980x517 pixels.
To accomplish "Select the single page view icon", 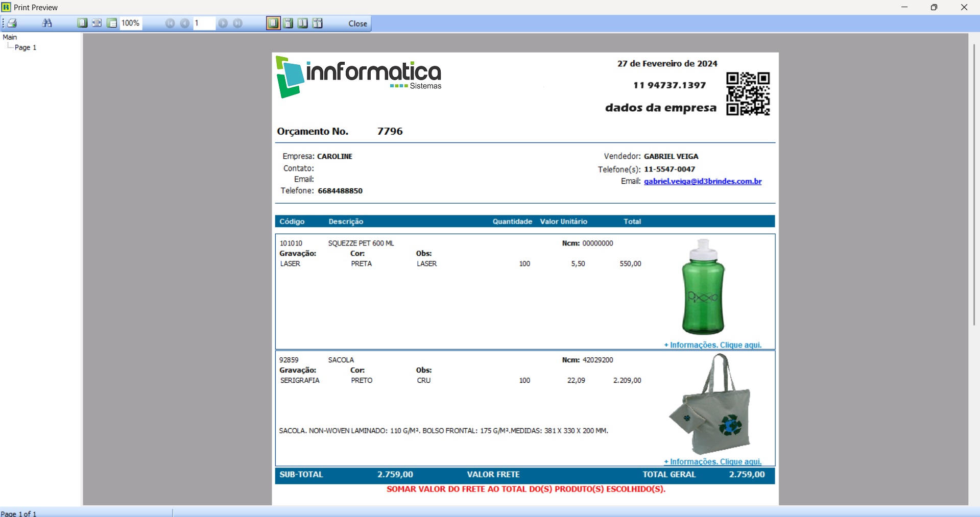I will click(273, 23).
